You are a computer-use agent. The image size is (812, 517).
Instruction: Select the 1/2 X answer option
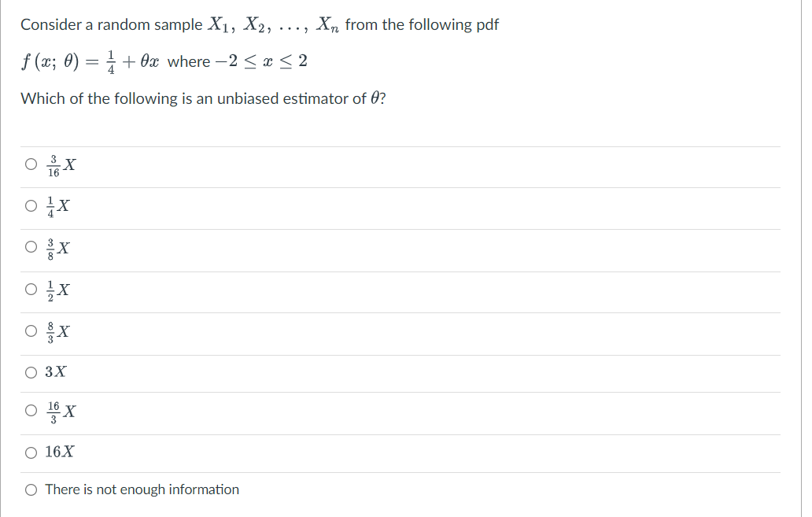click(31, 289)
